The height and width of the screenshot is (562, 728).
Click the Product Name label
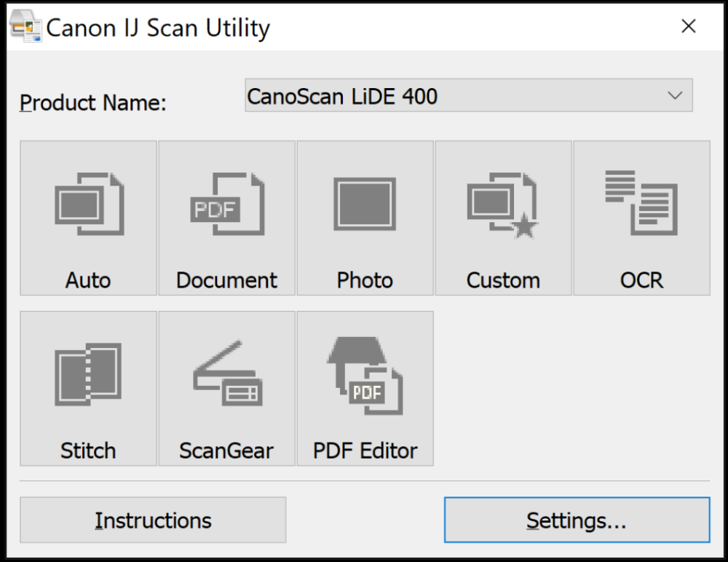[x=93, y=103]
